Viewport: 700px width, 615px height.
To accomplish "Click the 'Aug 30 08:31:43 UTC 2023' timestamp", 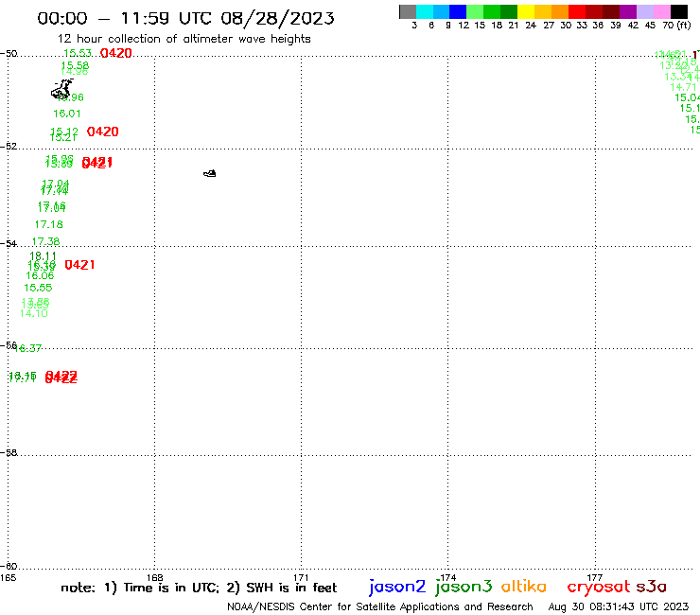I will coord(619,606).
